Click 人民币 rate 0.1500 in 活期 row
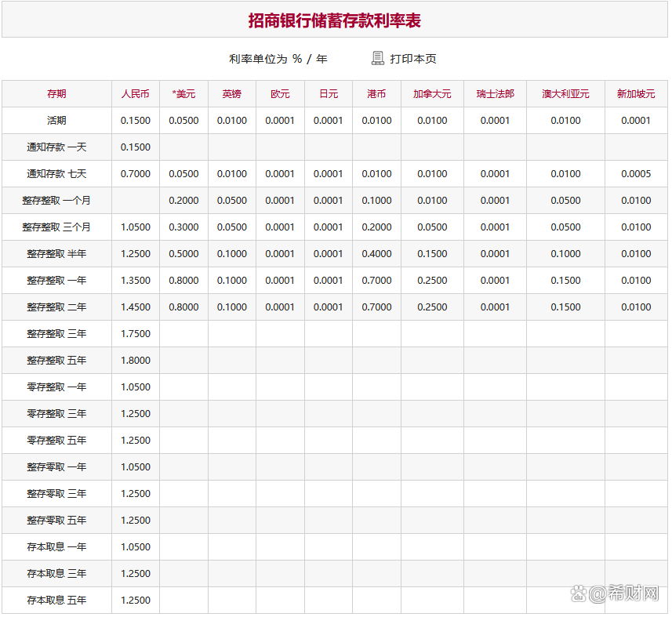The image size is (672, 617). coord(136,121)
